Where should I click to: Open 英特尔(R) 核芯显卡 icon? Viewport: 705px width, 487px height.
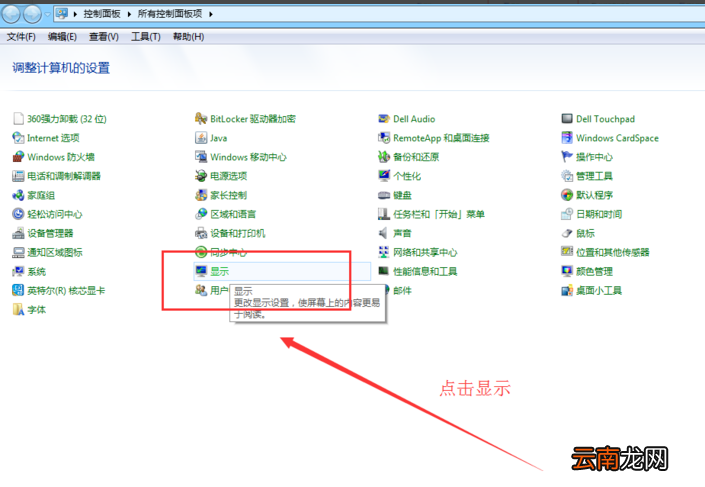click(x=18, y=290)
